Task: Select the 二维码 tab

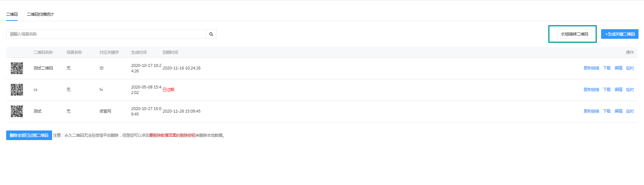Action: pos(12,14)
